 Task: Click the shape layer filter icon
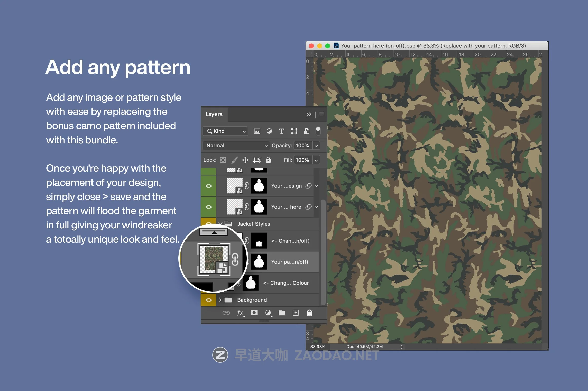point(294,131)
